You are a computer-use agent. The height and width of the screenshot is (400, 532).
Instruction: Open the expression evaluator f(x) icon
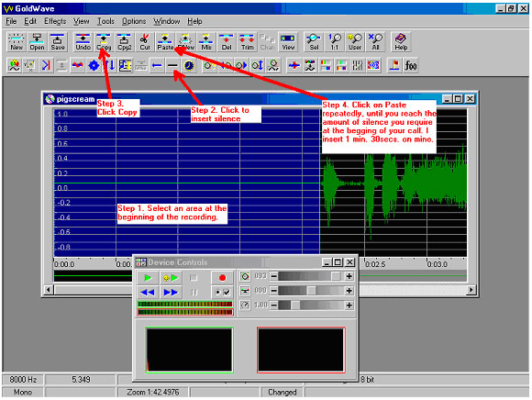coord(411,65)
